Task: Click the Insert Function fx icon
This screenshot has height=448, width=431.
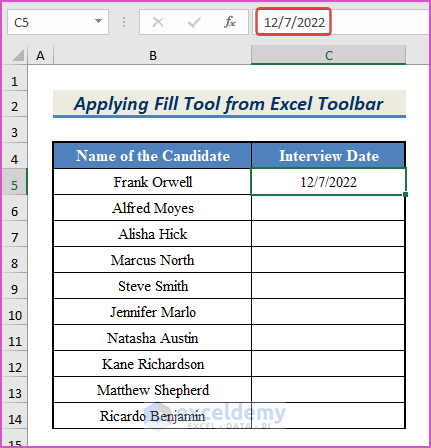Action: point(230,22)
